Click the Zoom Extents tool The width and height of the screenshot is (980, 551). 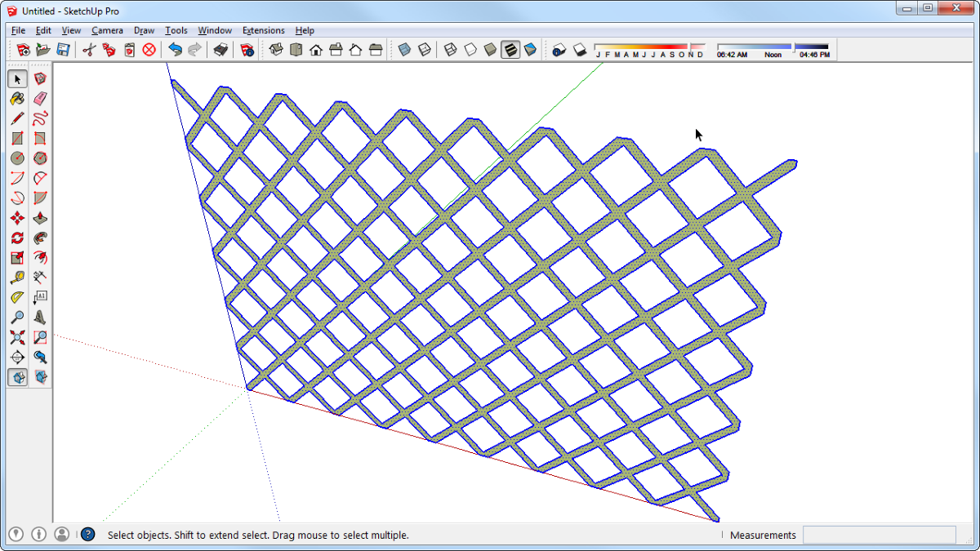(x=17, y=337)
